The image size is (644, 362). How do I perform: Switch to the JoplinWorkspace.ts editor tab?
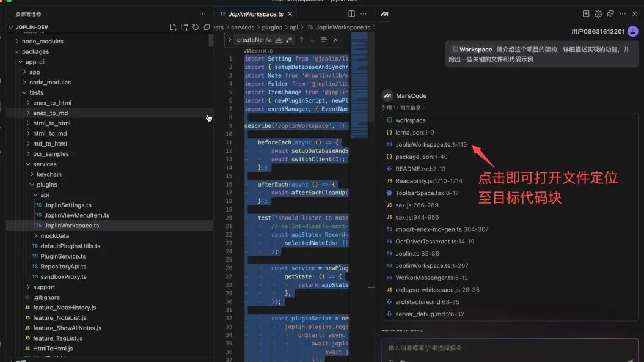tap(252, 13)
